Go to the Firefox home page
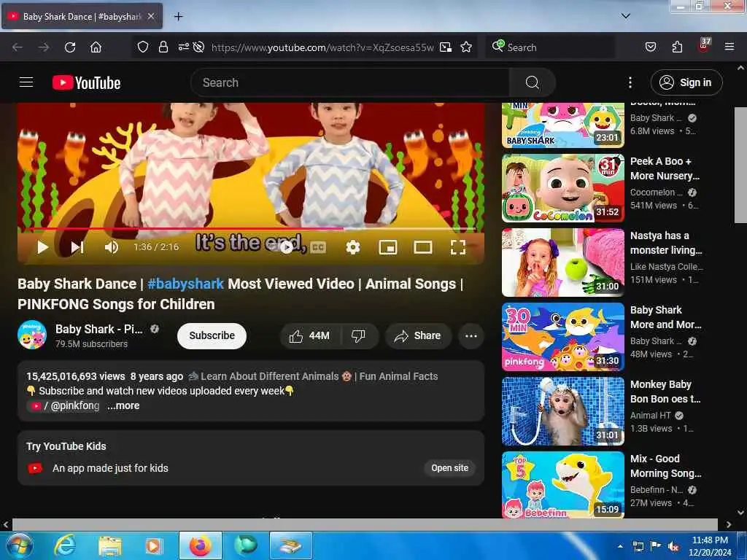The image size is (747, 560). point(96,47)
